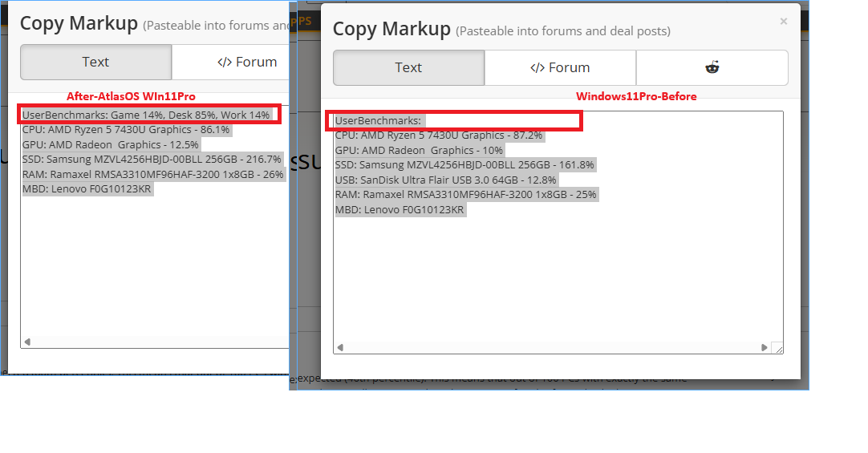Open the Forum tab in left Copy Markup dialog

click(x=230, y=62)
